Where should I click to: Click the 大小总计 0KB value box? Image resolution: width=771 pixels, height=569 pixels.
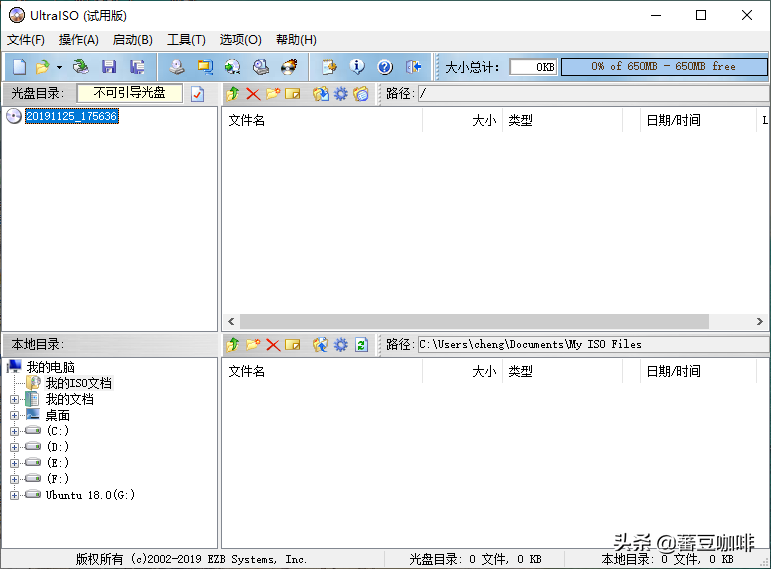point(534,67)
